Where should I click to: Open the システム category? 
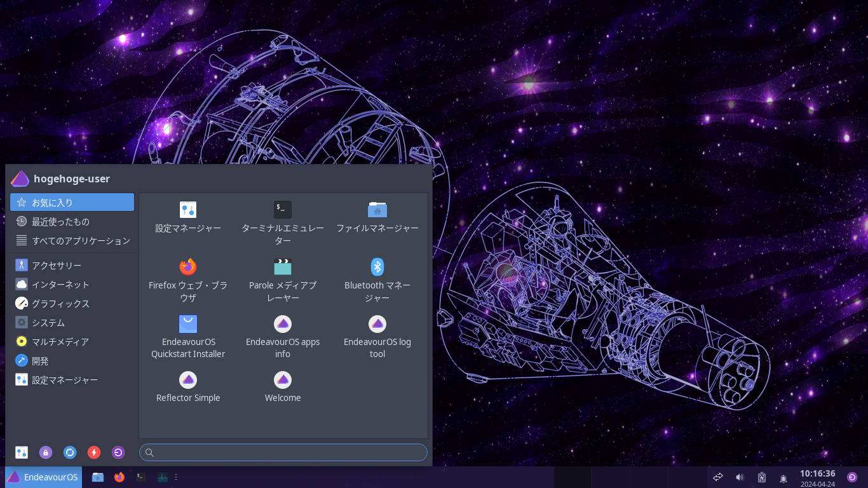[72, 323]
